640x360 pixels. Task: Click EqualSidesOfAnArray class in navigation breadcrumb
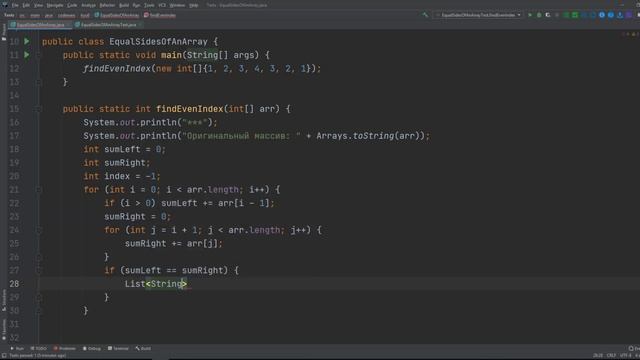click(x=117, y=15)
